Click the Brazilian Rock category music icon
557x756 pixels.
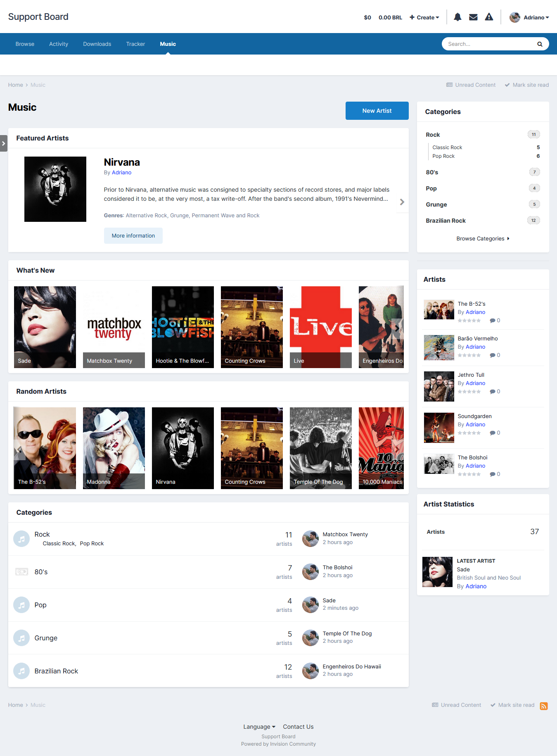coord(21,671)
